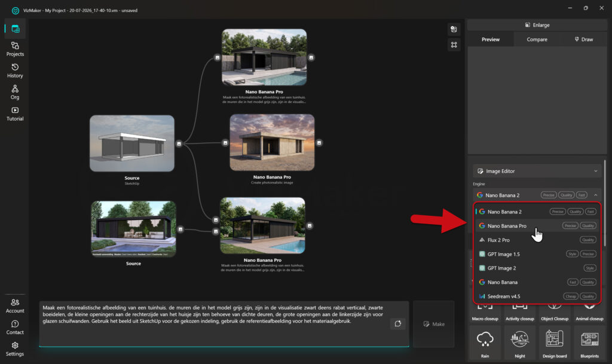This screenshot has width=612, height=364.
Task: Choose Flux 2 Pro engine option
Action: click(x=537, y=240)
